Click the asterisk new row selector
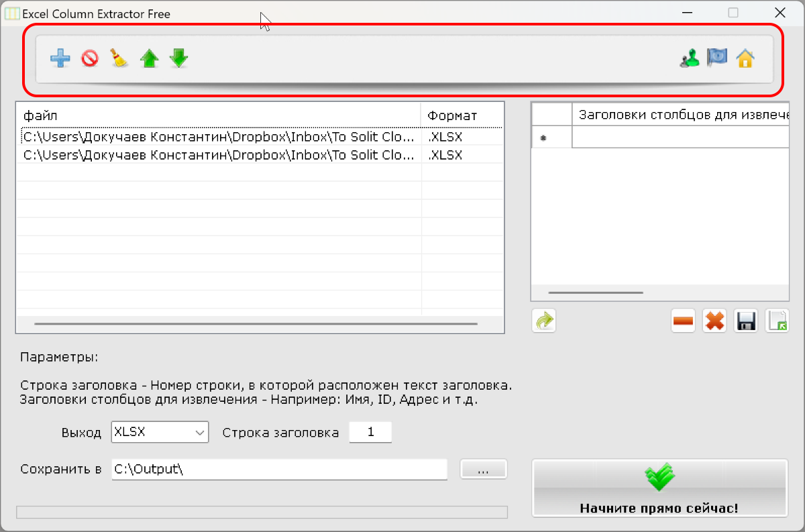This screenshot has width=805, height=532. (x=551, y=137)
